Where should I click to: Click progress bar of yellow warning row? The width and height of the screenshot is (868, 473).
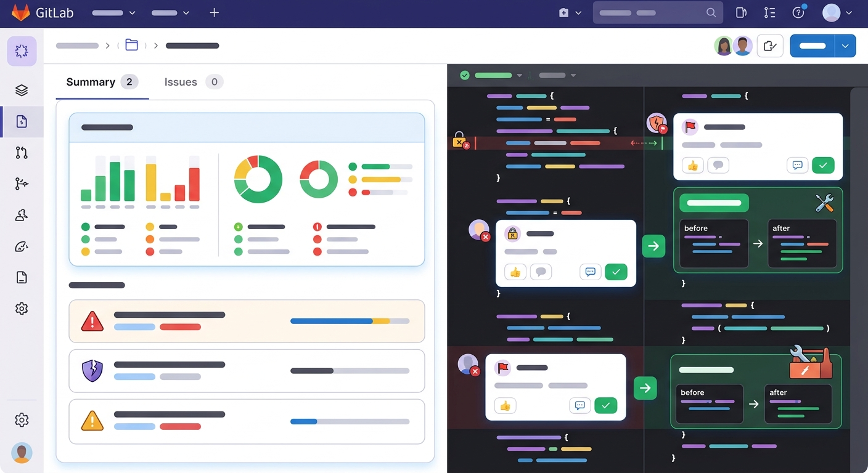pyautogui.click(x=350, y=421)
